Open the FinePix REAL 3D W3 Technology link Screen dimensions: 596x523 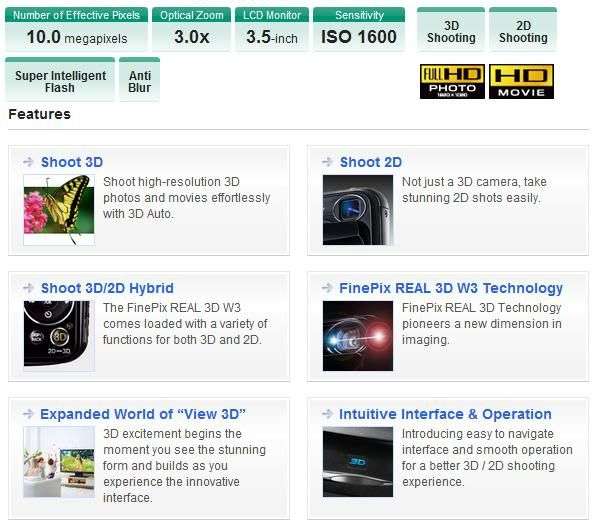coord(451,288)
